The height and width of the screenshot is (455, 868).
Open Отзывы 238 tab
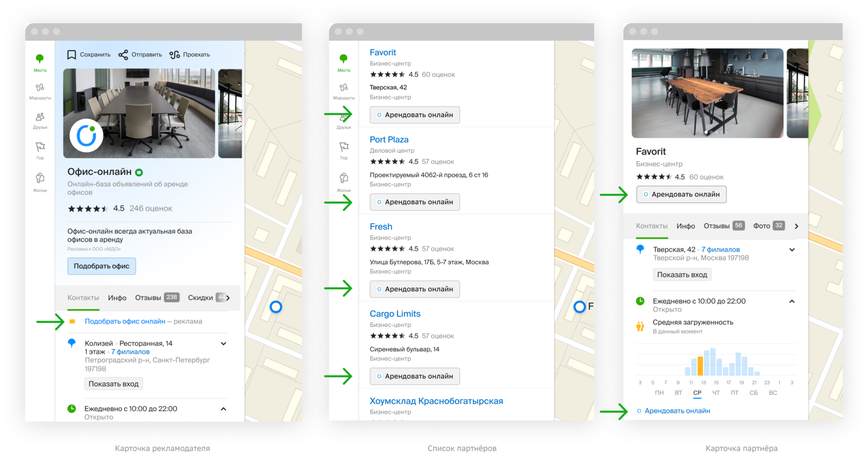click(157, 298)
